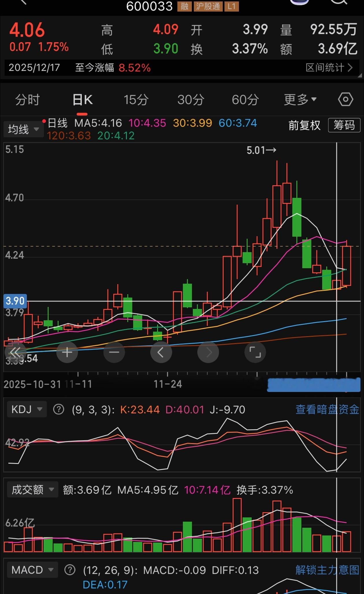Tap the current price 4.06
Screen dimensions: 364x594
27,30
